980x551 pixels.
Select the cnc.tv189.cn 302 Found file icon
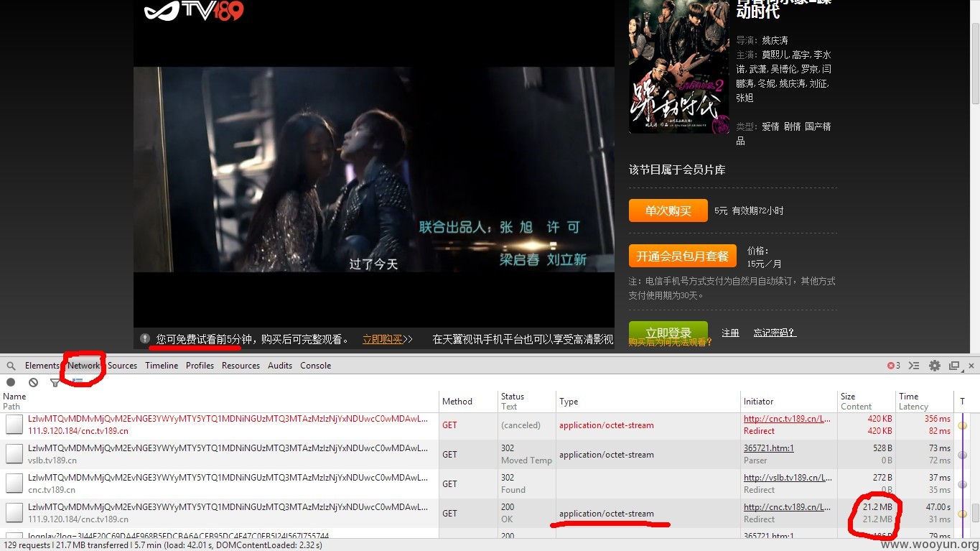tap(14, 483)
